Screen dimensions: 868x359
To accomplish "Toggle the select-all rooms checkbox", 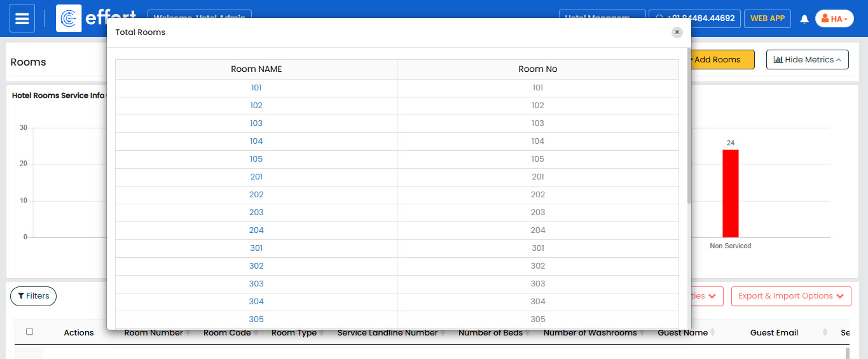I will click(29, 332).
